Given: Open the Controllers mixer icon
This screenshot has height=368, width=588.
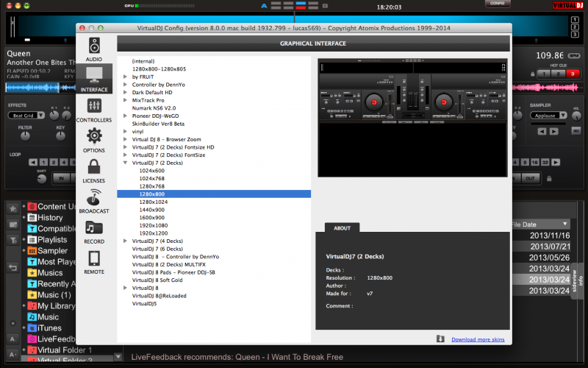Looking at the screenshot, I should 94,109.
